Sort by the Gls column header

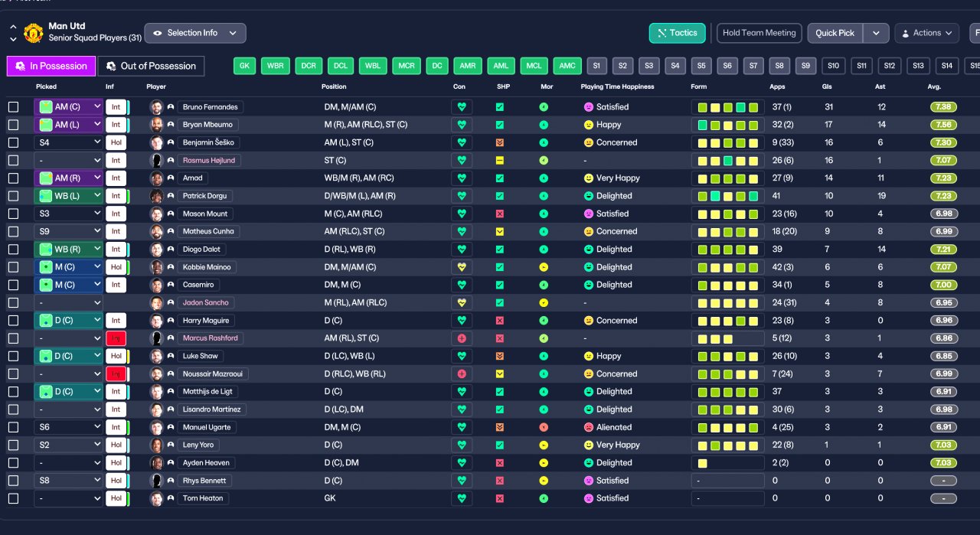tap(828, 86)
